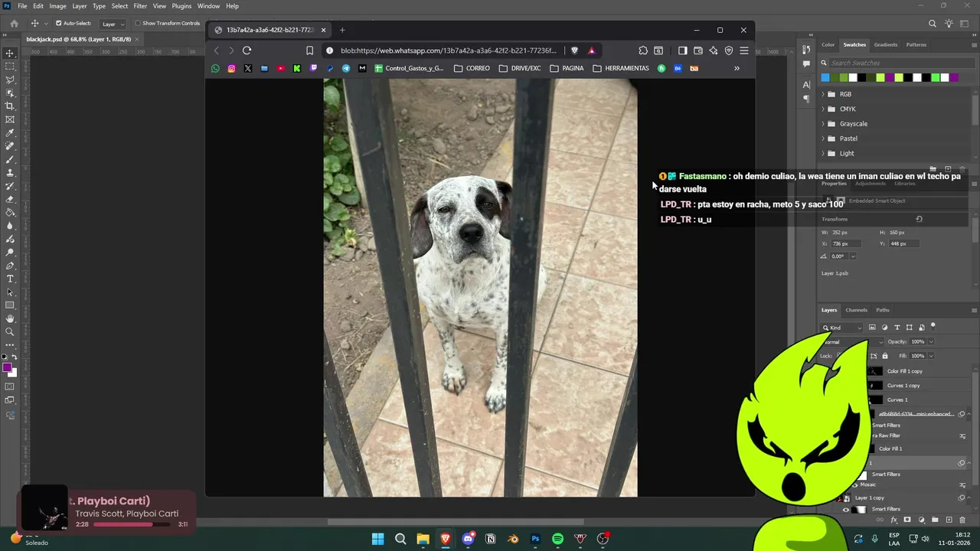Open the browser extensions puzzle icon
The image size is (980, 551).
click(643, 51)
